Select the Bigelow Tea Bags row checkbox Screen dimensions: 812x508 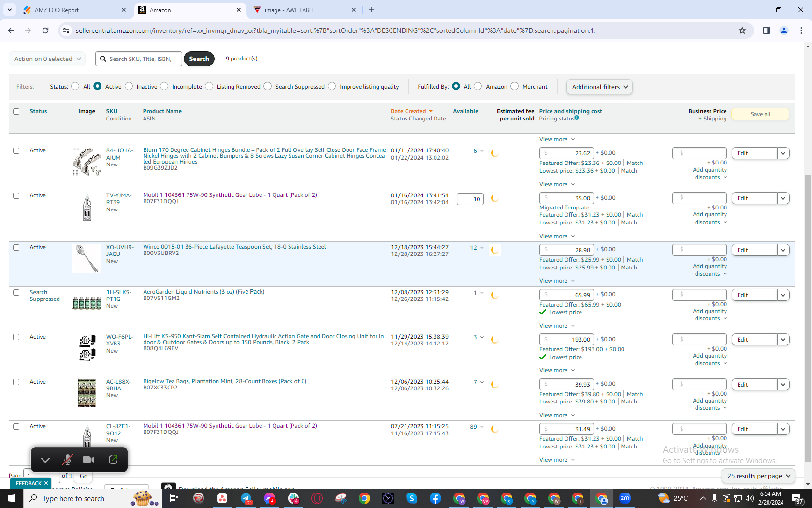(16, 382)
